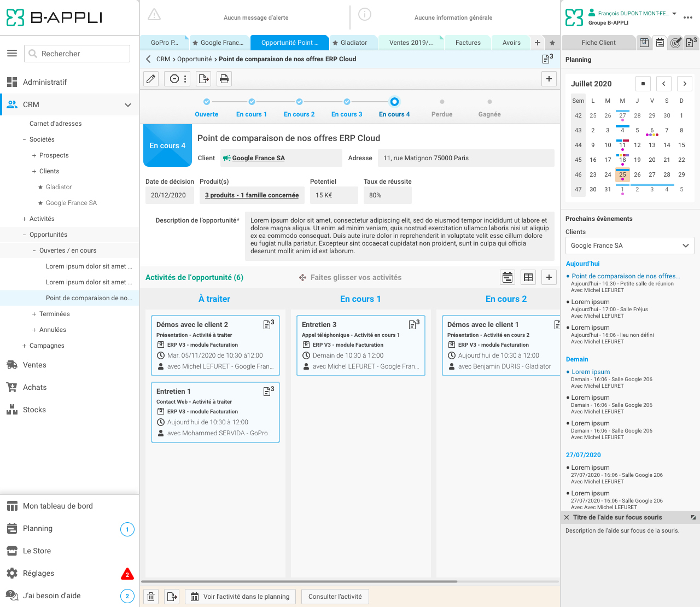Click the trash delete icon
Viewport: 700px width, 607px height.
pyautogui.click(x=151, y=597)
